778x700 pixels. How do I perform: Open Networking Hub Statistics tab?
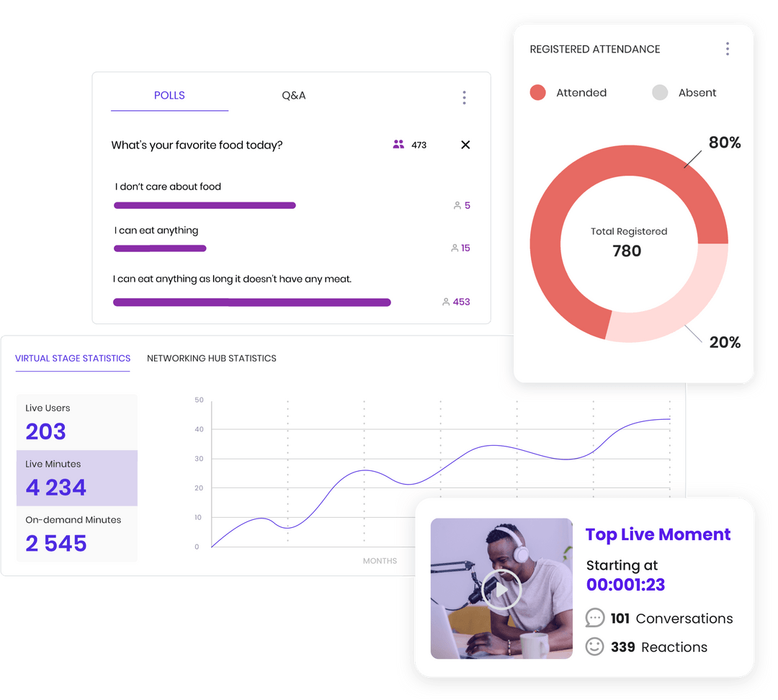pyautogui.click(x=211, y=358)
